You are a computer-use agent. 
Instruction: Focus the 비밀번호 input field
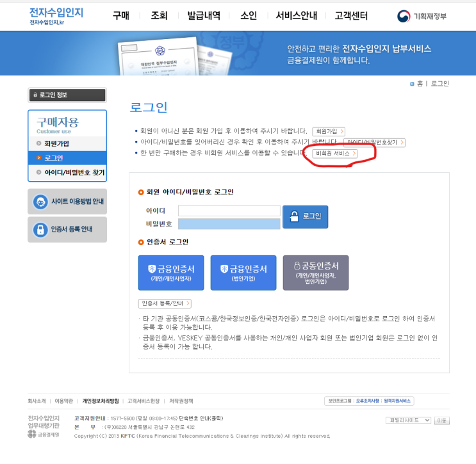229,224
